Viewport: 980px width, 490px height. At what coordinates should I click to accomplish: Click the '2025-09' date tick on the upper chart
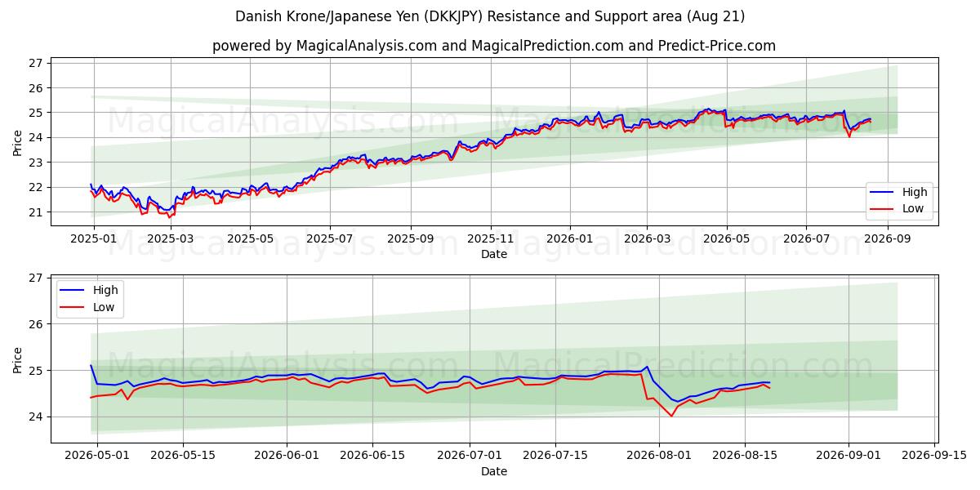click(411, 238)
